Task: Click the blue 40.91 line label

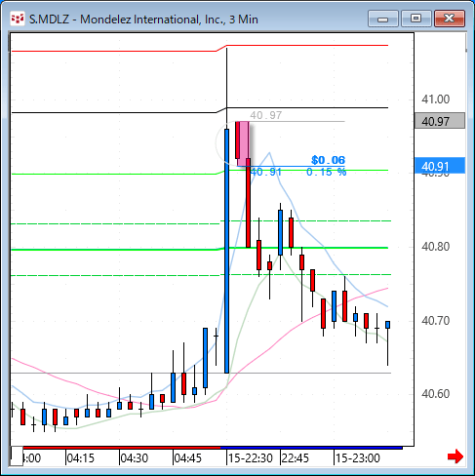Action: coord(266,172)
